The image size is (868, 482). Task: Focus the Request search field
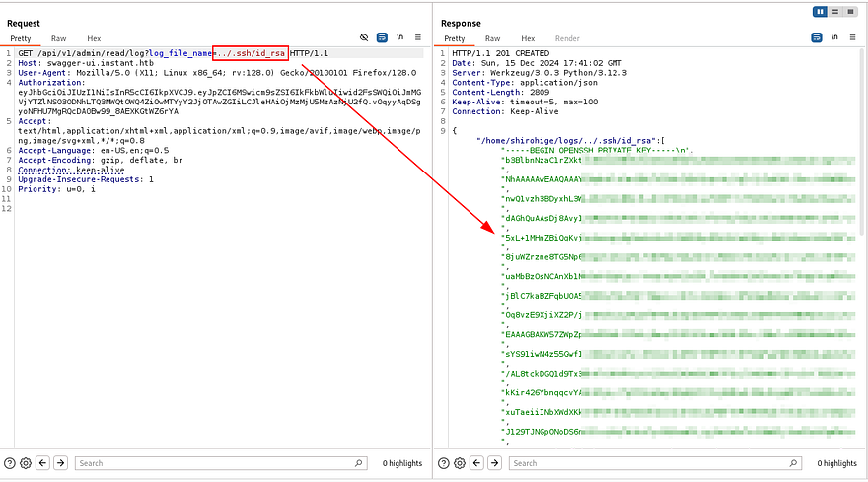pyautogui.click(x=221, y=463)
